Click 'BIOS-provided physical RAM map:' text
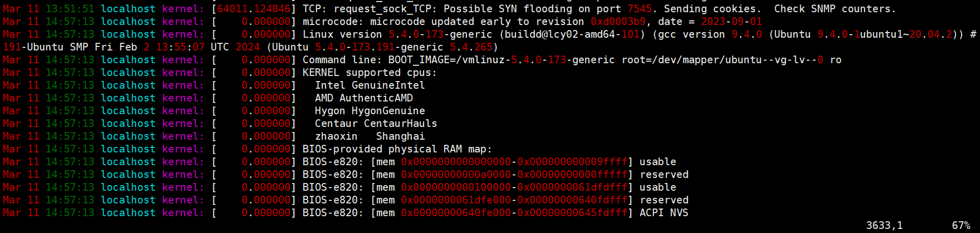This screenshot has height=233, width=980. pyautogui.click(x=397, y=149)
